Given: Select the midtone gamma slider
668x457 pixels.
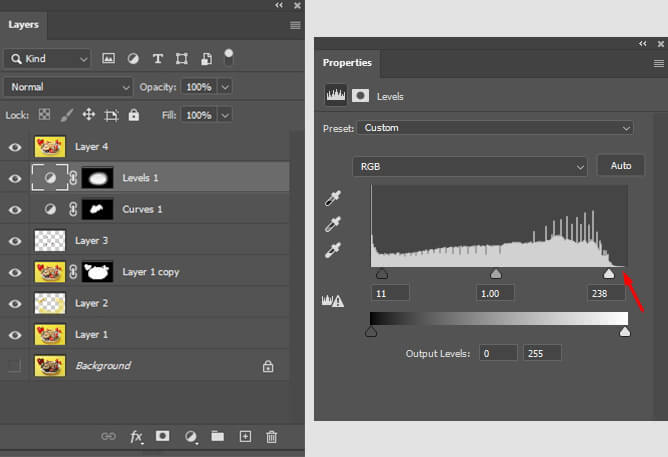Looking at the screenshot, I should point(496,273).
